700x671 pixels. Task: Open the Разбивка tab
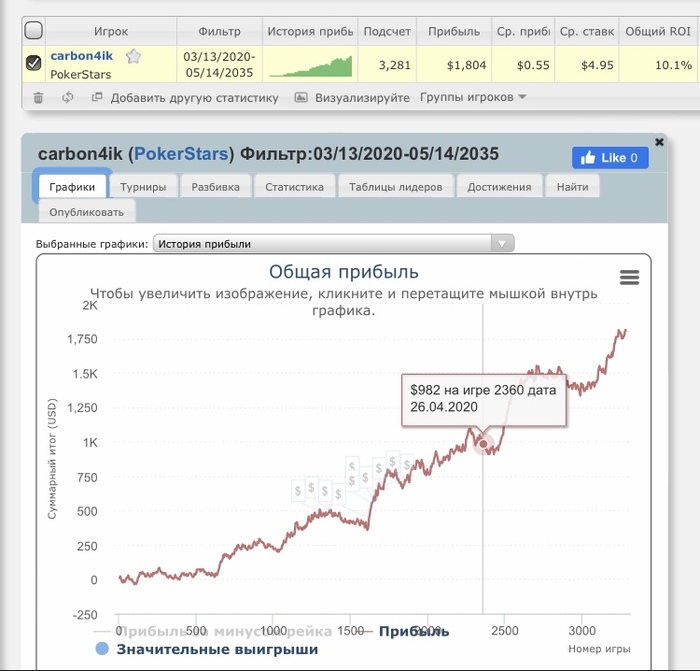tap(216, 187)
